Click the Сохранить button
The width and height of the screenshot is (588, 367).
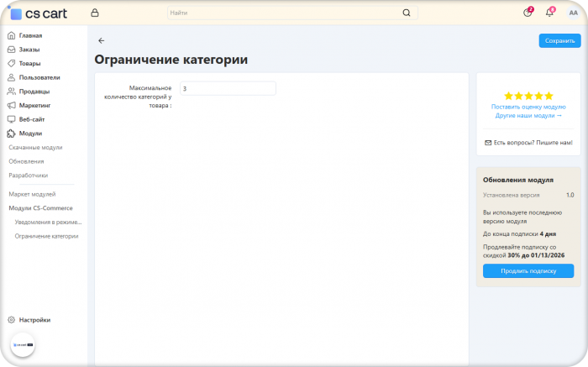tap(560, 40)
